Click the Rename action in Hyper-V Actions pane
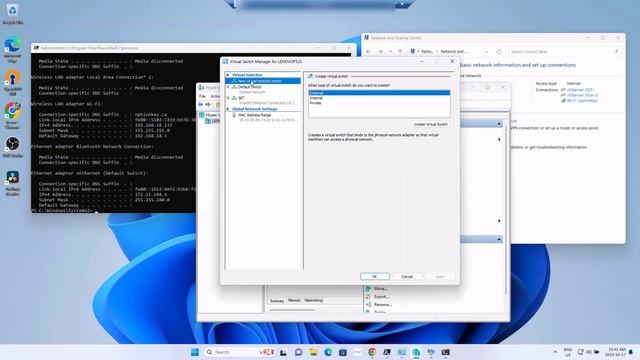The width and height of the screenshot is (640, 360). click(379, 304)
